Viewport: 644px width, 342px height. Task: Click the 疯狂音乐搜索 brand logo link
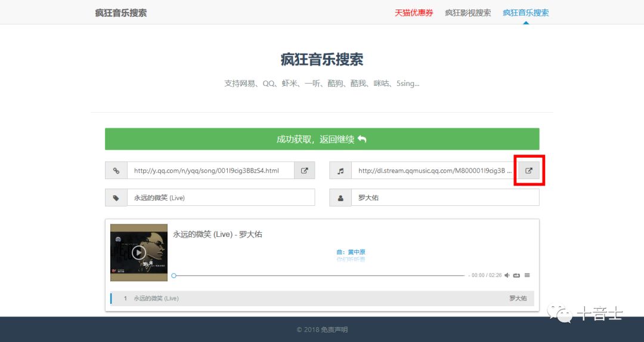120,13
